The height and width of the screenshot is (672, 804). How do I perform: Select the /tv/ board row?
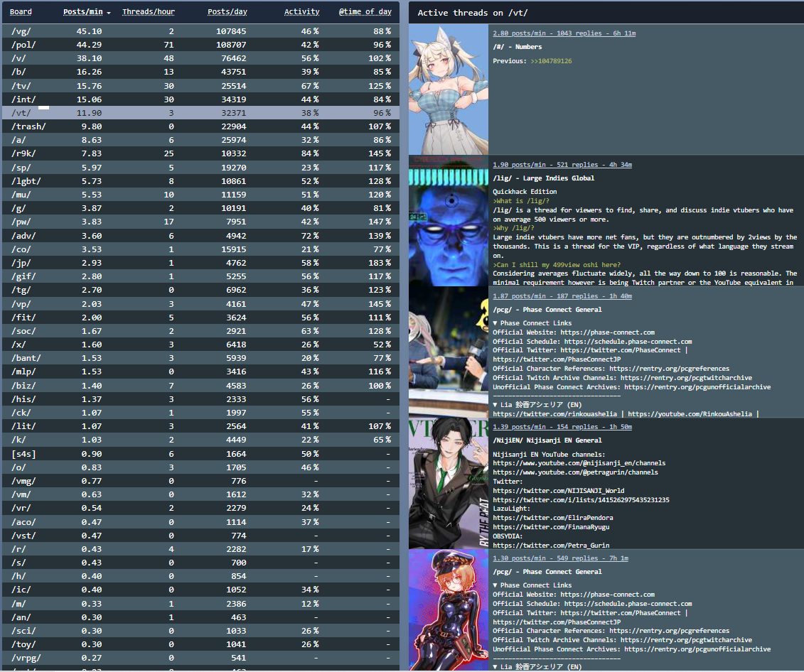pos(200,85)
